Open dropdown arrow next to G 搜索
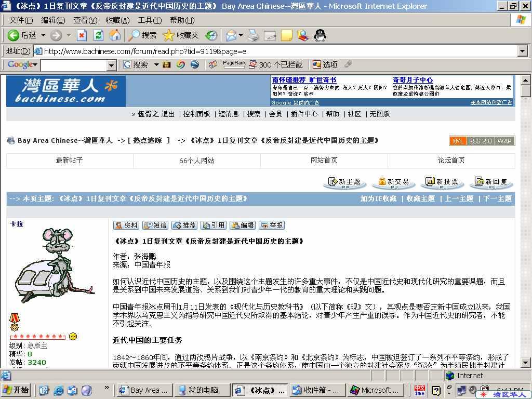532x399 pixels. click(156, 64)
